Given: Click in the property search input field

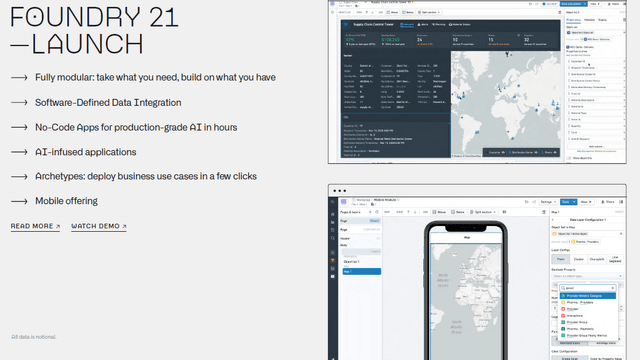Looking at the screenshot, I should [x=587, y=288].
